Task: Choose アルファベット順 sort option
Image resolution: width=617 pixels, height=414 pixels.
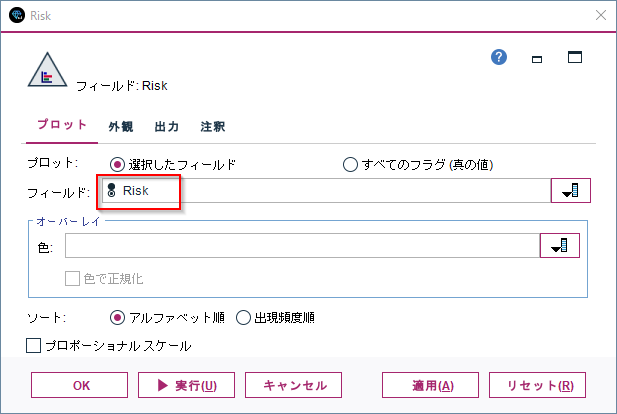Action: [117, 318]
